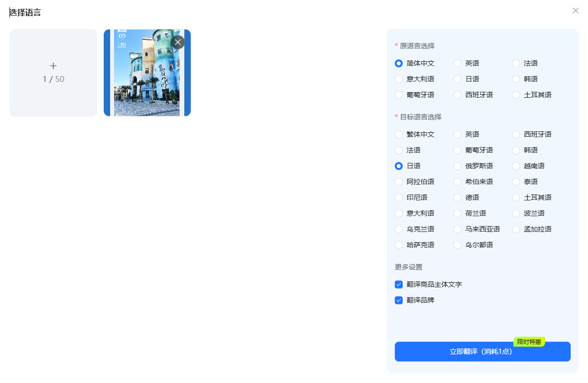
Task: Uncheck the 翻译商品主体文字 checkbox
Action: pos(399,284)
